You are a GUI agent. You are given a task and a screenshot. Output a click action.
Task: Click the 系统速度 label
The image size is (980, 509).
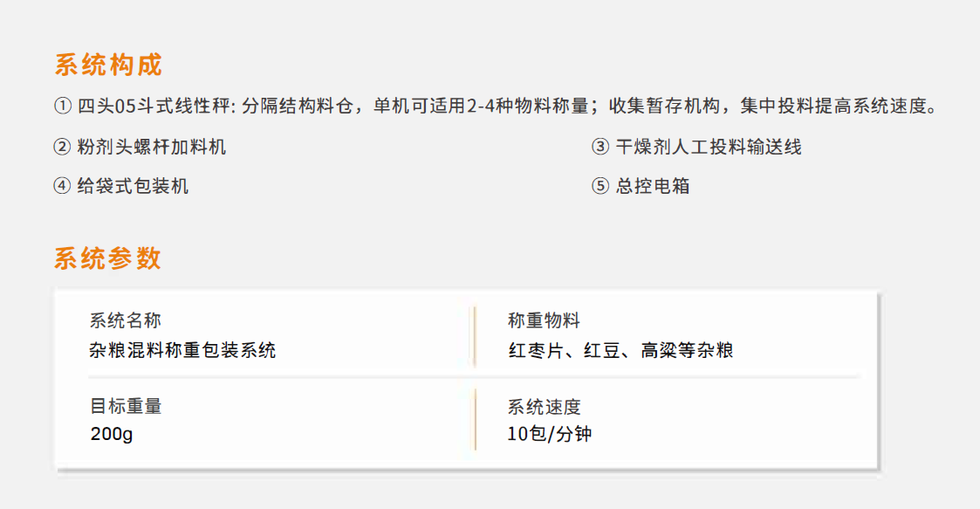[545, 407]
